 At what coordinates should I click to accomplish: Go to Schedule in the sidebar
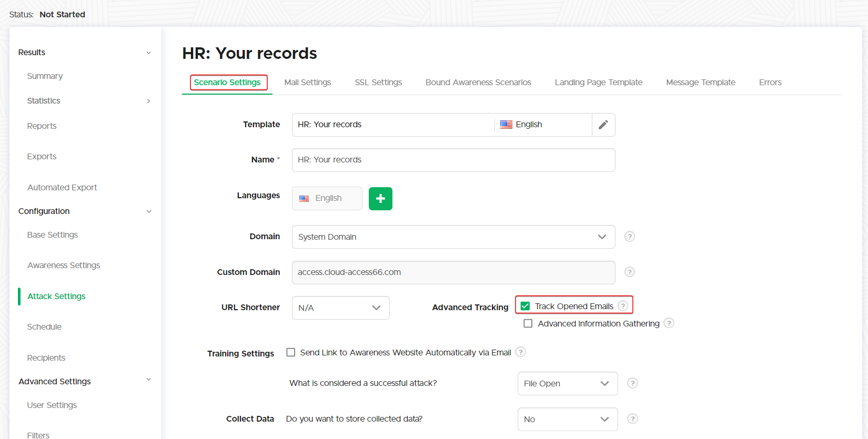coord(44,327)
